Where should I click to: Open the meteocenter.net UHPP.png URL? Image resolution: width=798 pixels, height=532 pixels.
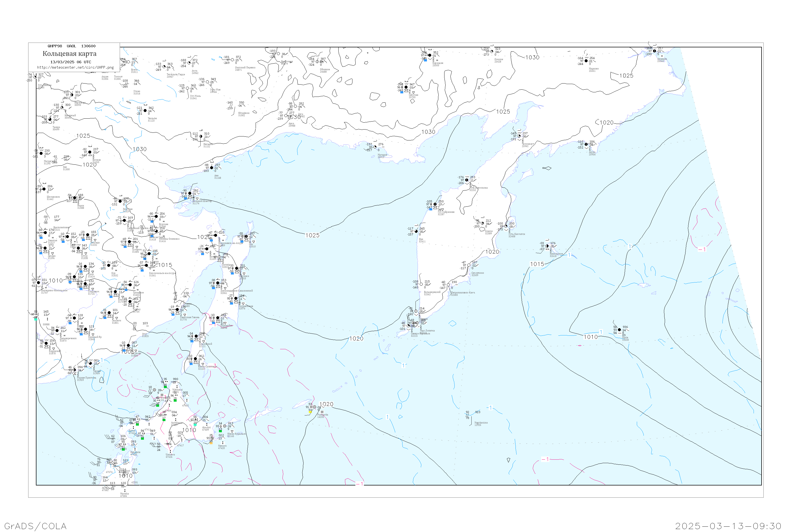pyautogui.click(x=75, y=68)
